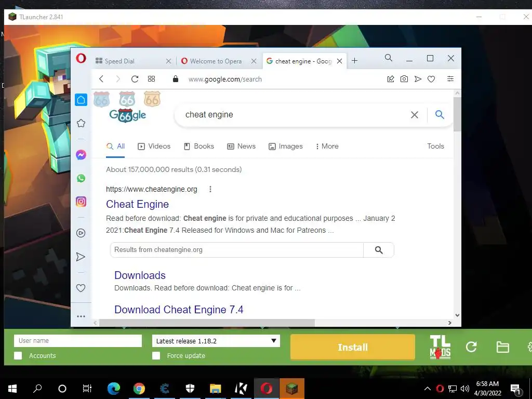
Task: Open Opera main menu logo
Action: coord(81,58)
